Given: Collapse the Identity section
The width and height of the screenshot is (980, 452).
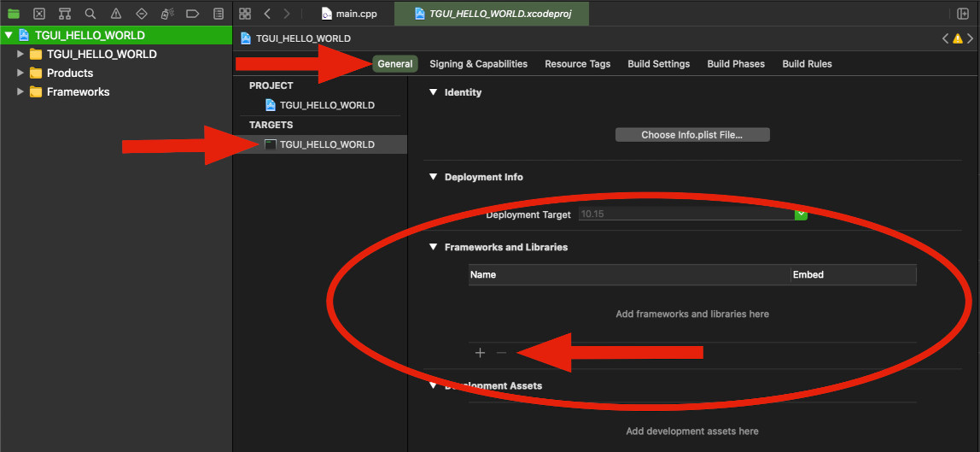Looking at the screenshot, I should tap(433, 92).
